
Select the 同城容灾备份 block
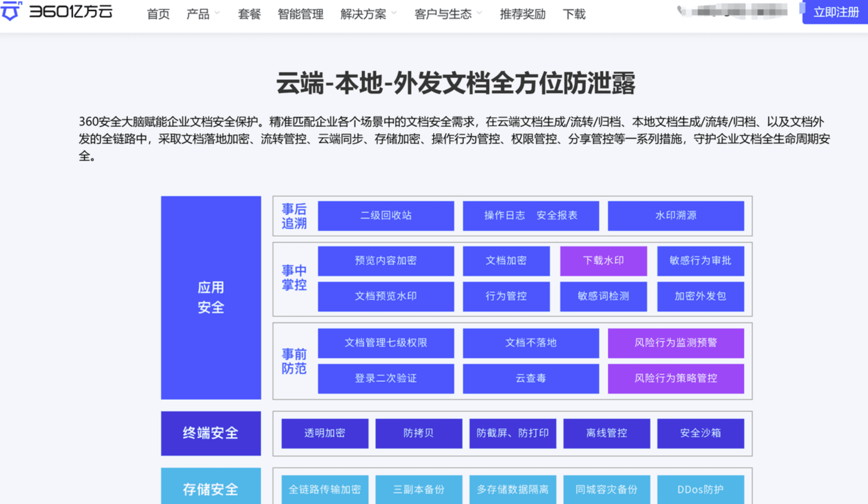[x=607, y=490]
